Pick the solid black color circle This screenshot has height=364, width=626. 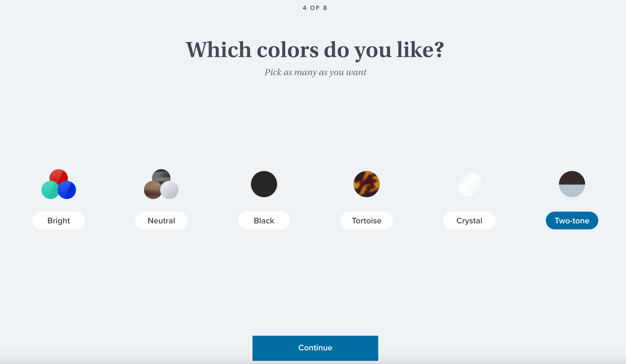[264, 184]
